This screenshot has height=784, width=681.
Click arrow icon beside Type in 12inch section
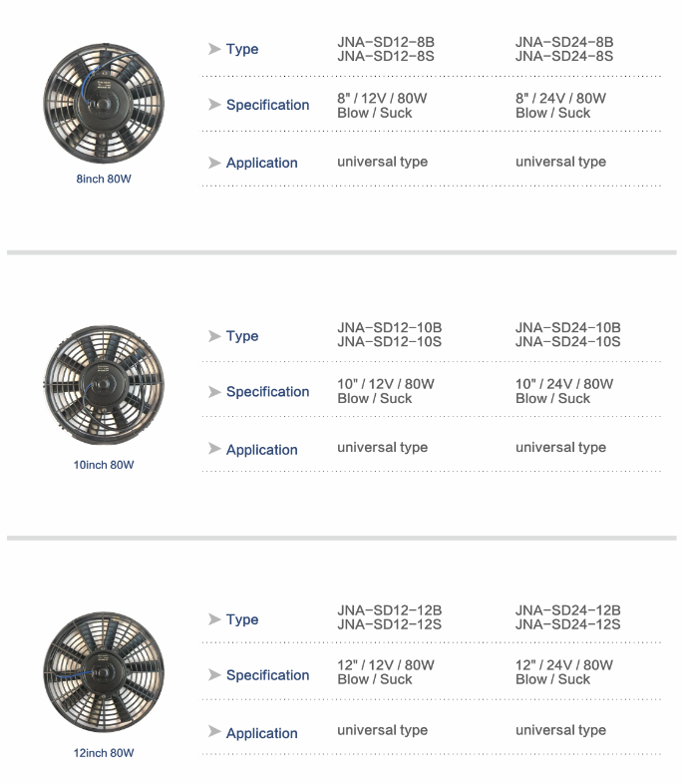click(x=214, y=619)
